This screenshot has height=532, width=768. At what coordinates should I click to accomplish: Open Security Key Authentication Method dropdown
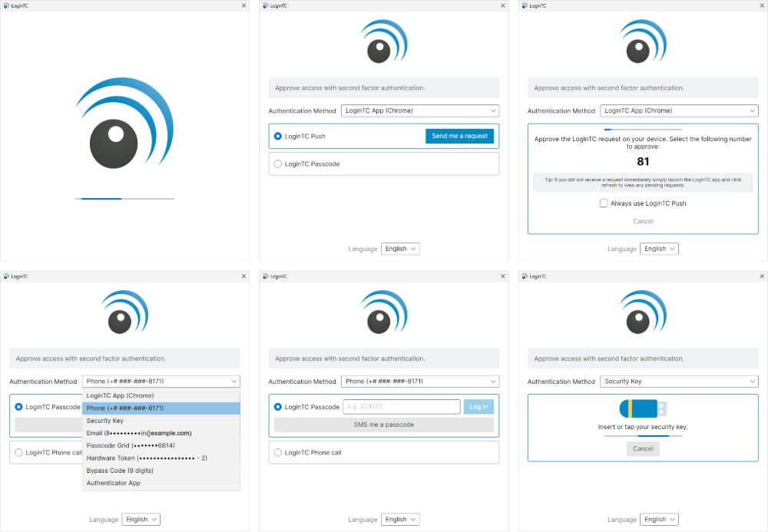pyautogui.click(x=679, y=382)
